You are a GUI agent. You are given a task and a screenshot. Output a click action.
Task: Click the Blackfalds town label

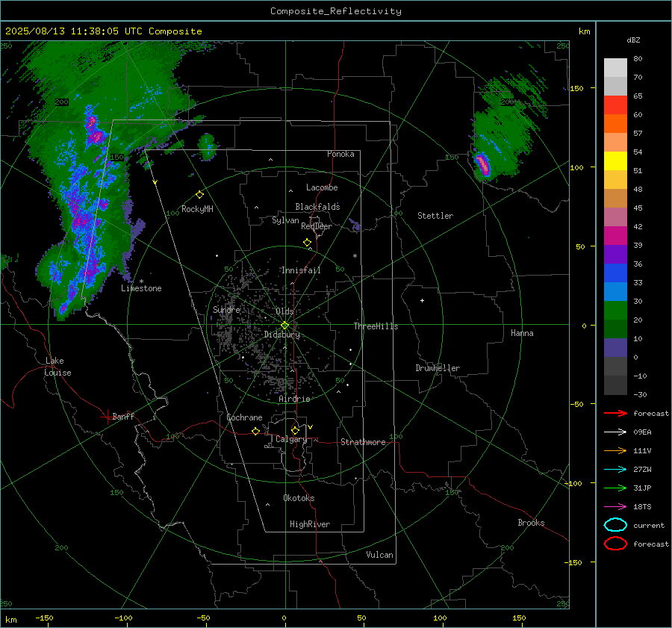[x=317, y=207]
